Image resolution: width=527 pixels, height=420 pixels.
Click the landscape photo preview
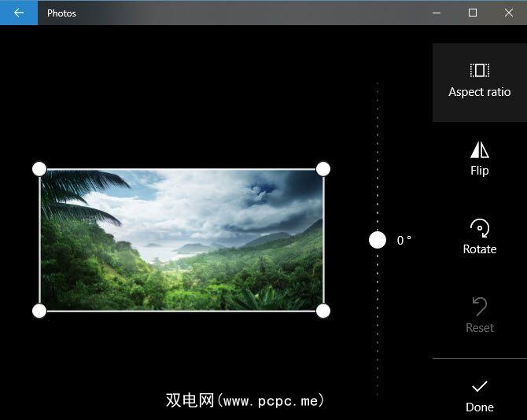click(x=182, y=240)
